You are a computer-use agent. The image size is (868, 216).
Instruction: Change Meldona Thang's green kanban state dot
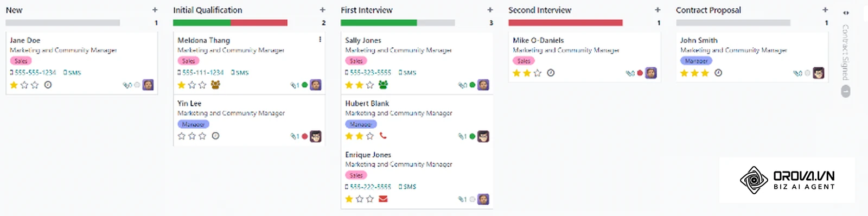point(305,85)
